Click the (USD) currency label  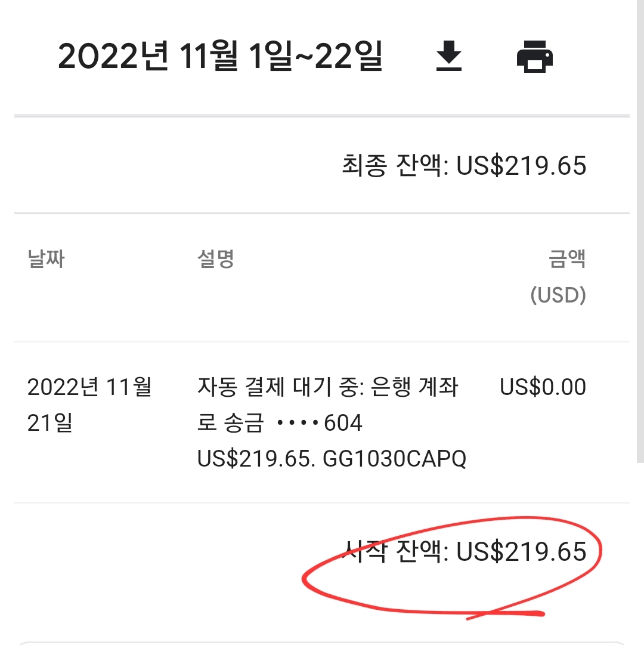click(x=558, y=295)
